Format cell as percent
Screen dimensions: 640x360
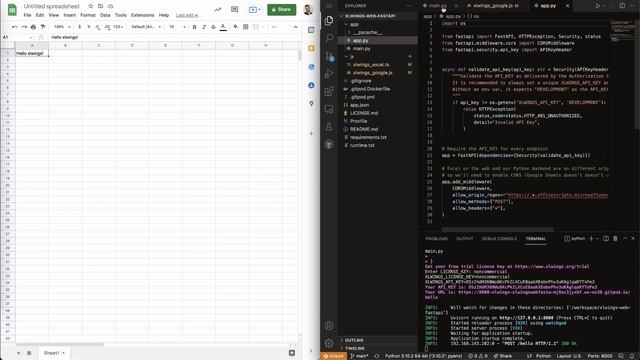(x=89, y=27)
